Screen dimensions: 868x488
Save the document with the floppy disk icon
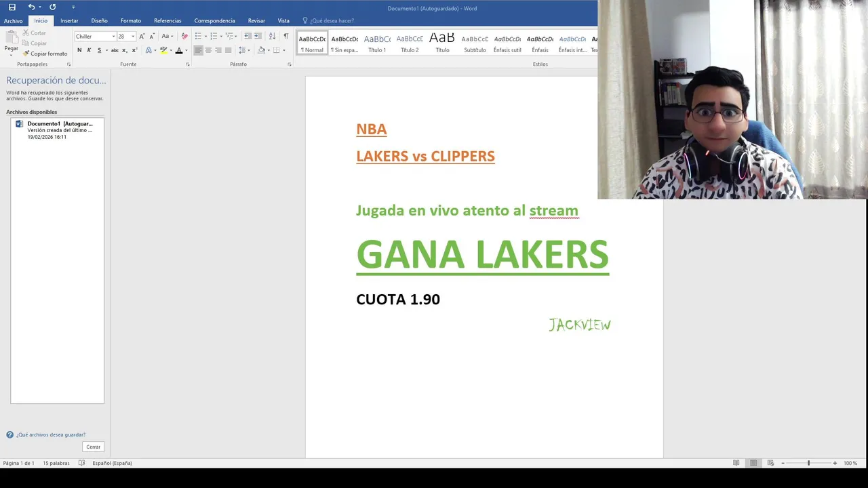[12, 7]
